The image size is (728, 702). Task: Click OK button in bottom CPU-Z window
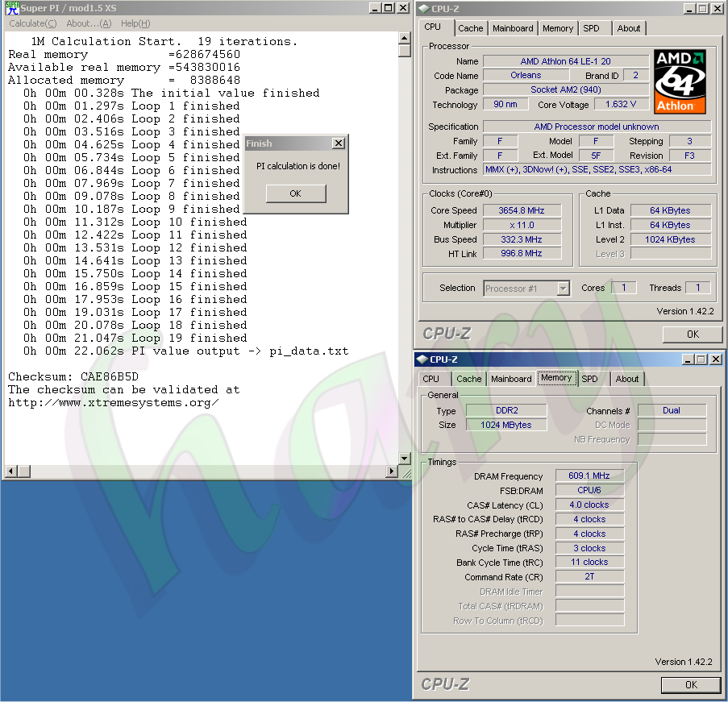(x=691, y=685)
